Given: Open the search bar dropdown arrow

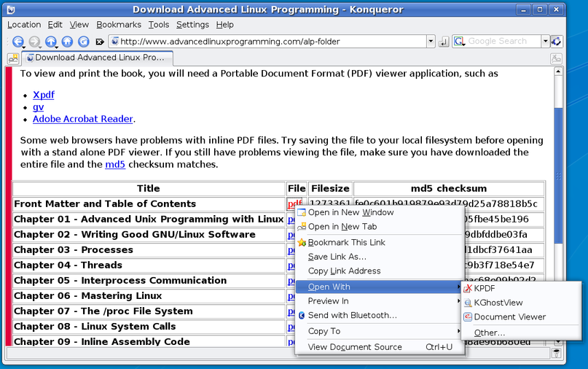Looking at the screenshot, I should click(545, 42).
